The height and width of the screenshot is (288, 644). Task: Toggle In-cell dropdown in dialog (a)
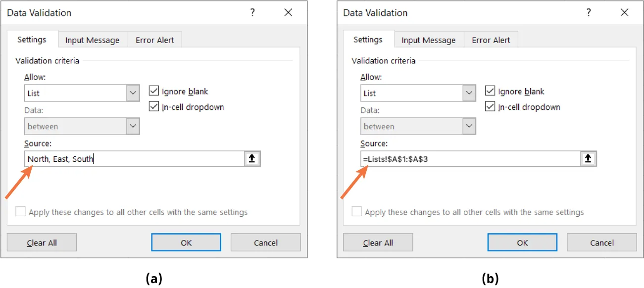click(x=153, y=106)
